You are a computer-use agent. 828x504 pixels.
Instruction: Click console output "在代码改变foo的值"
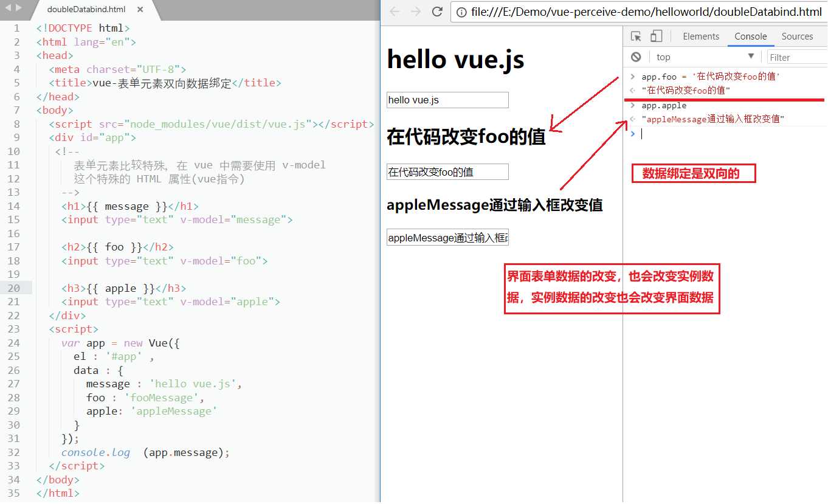686,90
